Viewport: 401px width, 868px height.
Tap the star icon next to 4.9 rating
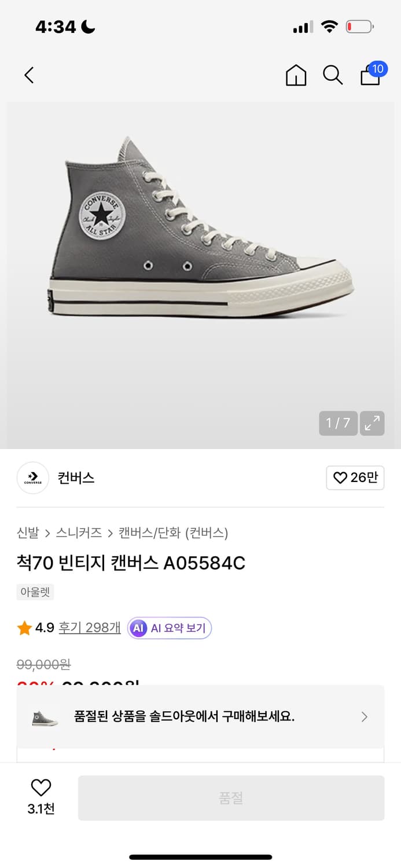pyautogui.click(x=23, y=627)
